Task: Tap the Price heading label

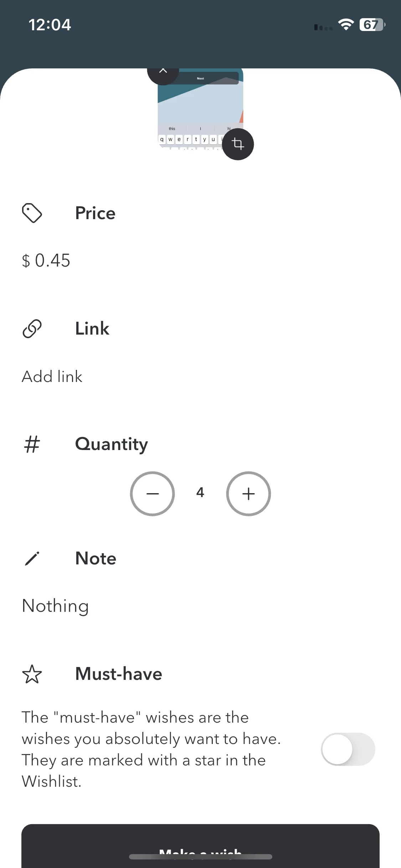Action: point(95,213)
